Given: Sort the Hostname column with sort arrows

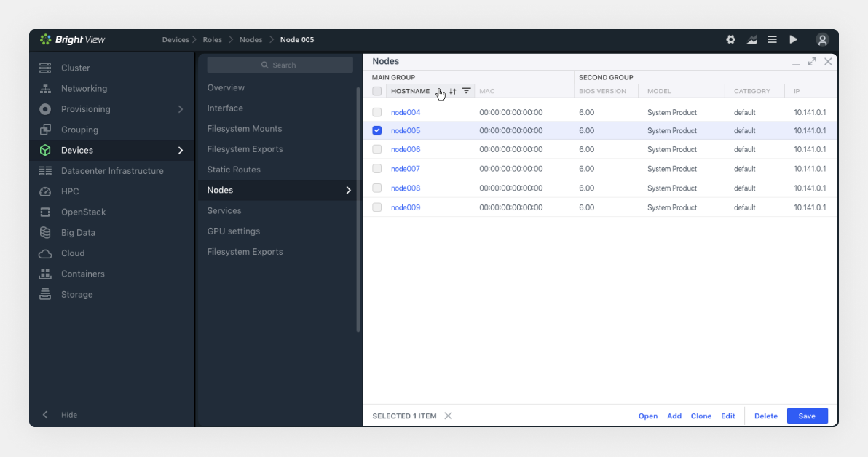Looking at the screenshot, I should (x=453, y=91).
